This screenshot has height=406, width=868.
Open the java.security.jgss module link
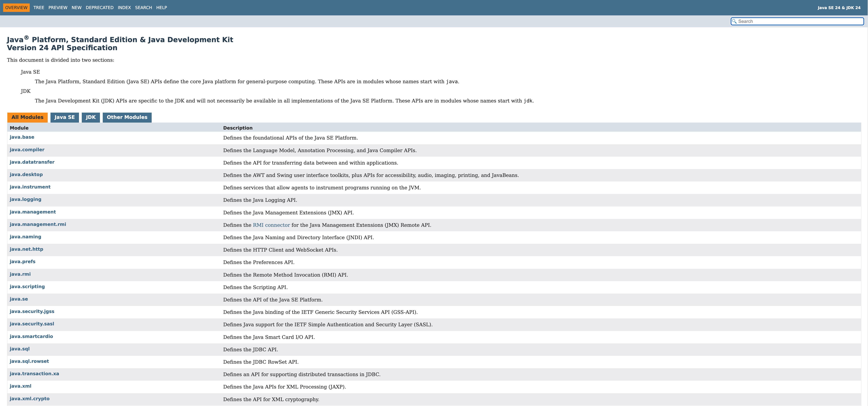(32, 312)
